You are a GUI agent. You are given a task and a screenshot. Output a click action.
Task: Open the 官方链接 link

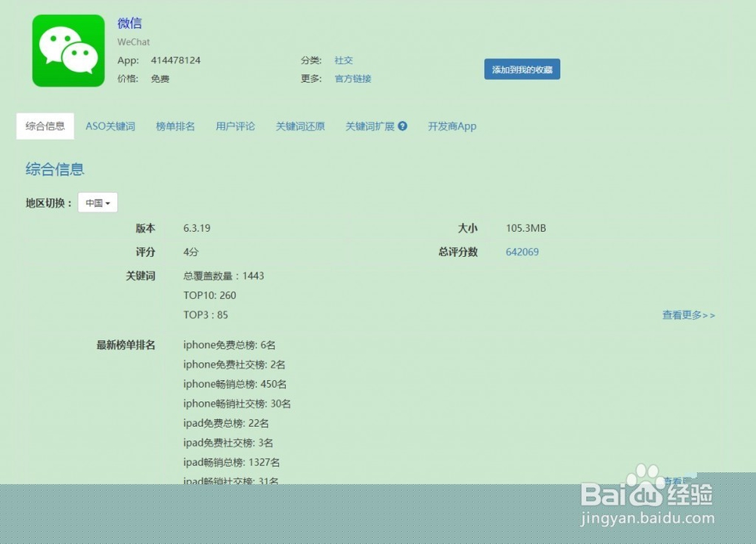coord(353,79)
